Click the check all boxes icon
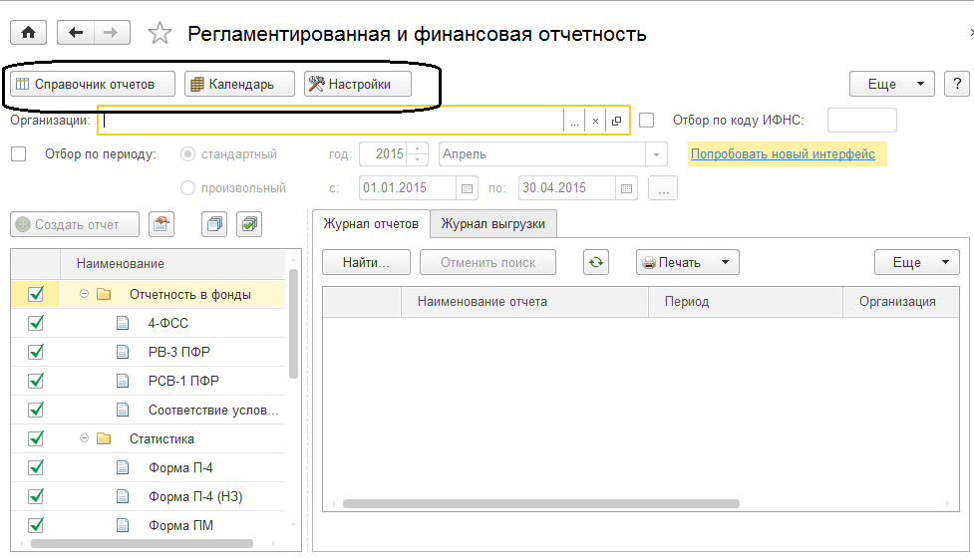This screenshot has height=560, width=974. pos(249,224)
